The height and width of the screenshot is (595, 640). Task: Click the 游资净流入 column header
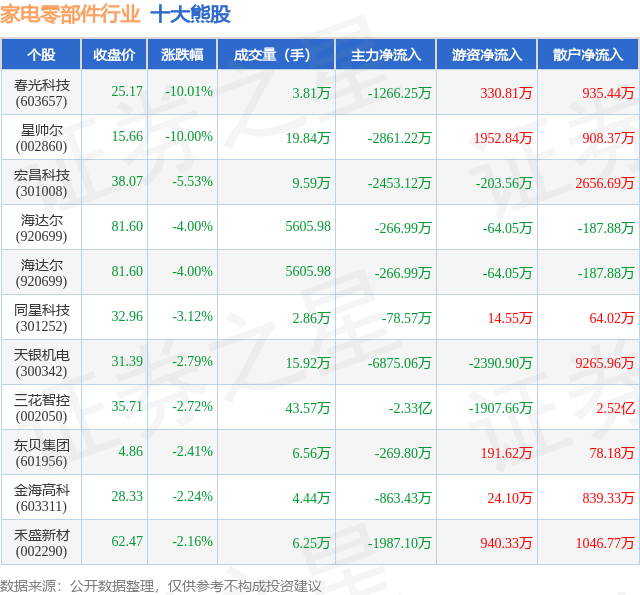pos(487,55)
